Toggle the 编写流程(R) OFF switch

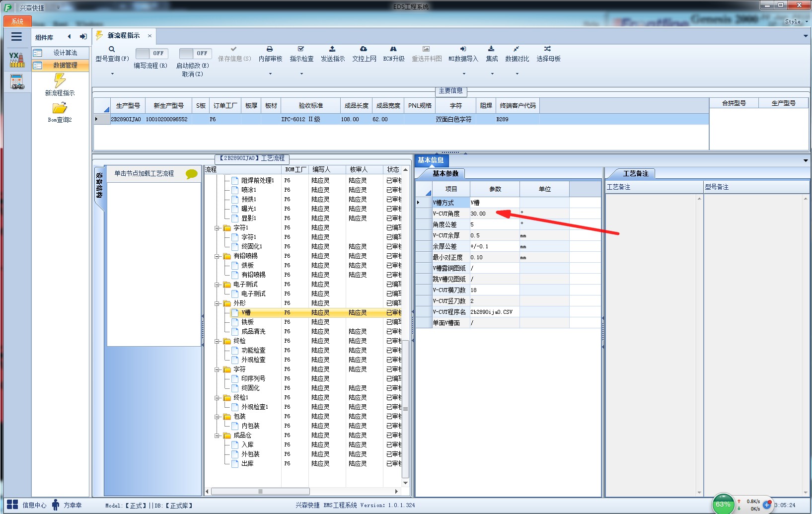tap(151, 53)
